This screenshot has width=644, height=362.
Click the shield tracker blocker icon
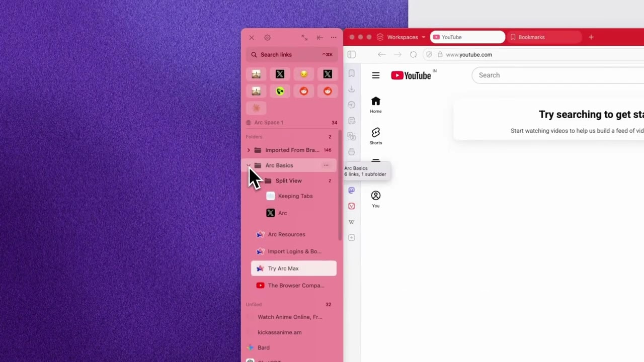[429, 55]
